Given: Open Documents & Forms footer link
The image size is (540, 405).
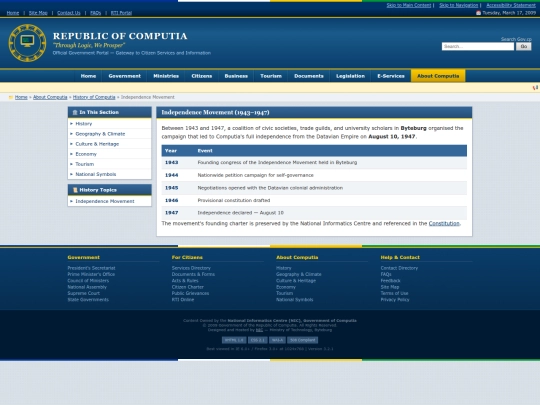Looking at the screenshot, I should 193,274.
